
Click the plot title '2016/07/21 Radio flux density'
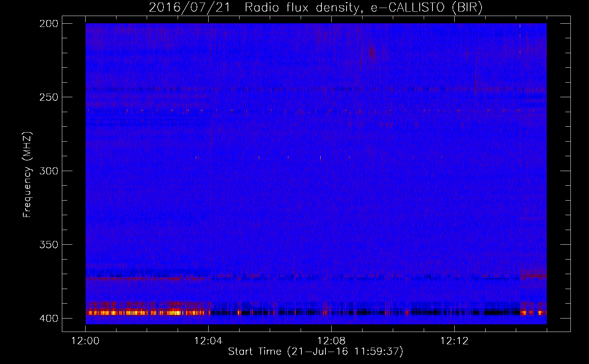[x=316, y=7]
